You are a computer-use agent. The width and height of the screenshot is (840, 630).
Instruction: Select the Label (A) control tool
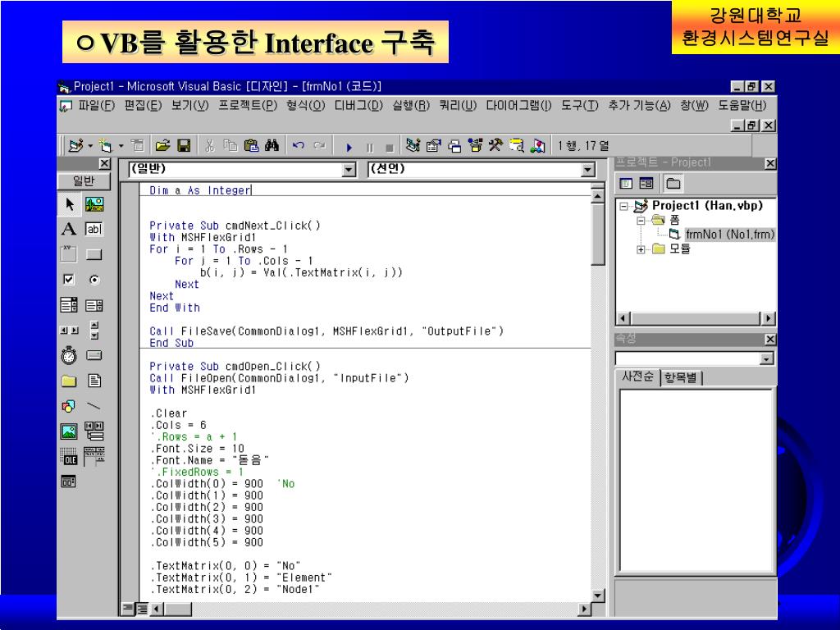tap(69, 230)
